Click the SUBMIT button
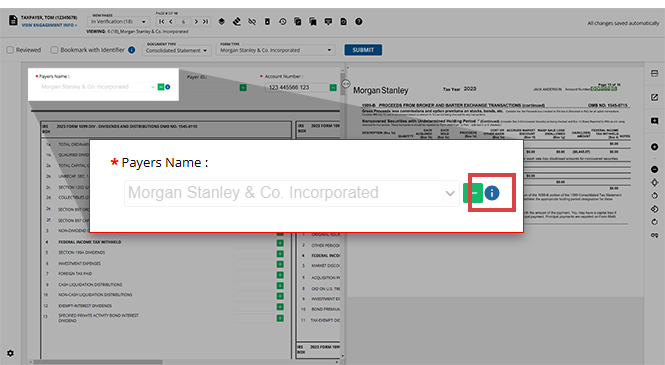Screen dimensions: 665x365 (363, 50)
